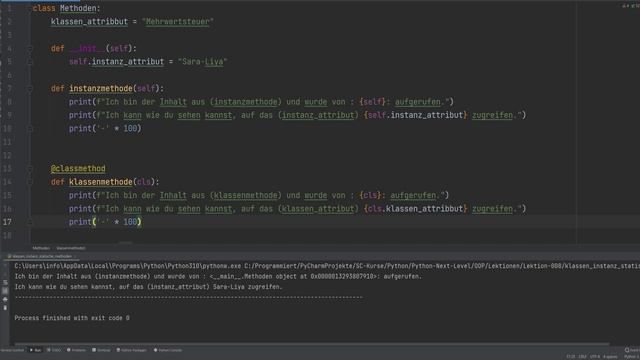Click fold end marker on line 10
Screen dimensions: 640x360
[x=30, y=129]
